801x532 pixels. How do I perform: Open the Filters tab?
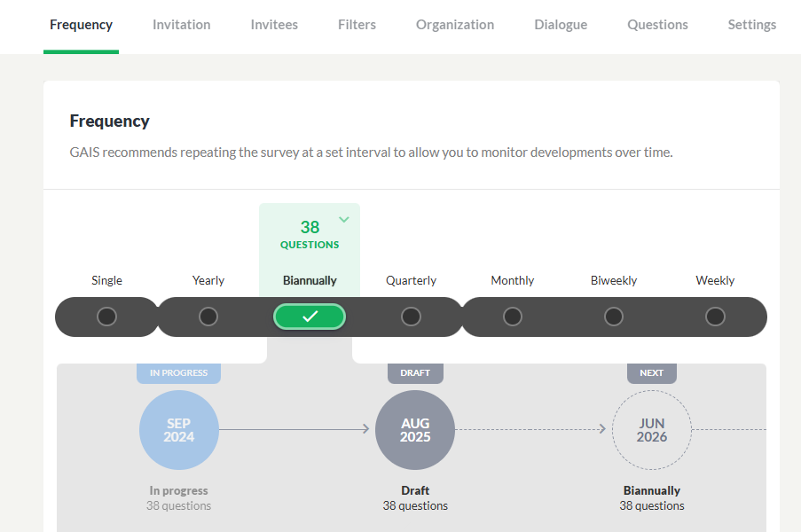357,25
